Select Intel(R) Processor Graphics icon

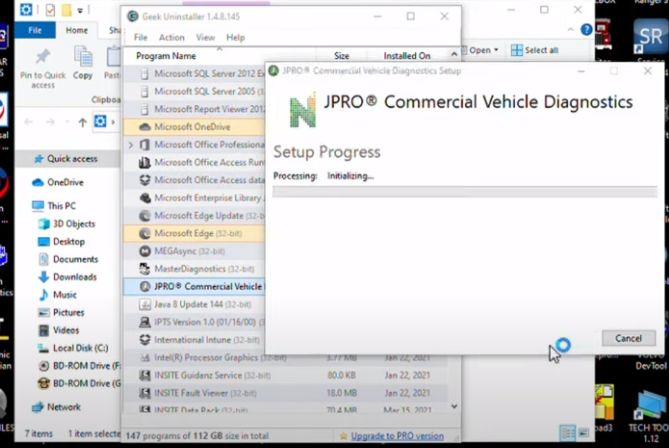[145, 358]
